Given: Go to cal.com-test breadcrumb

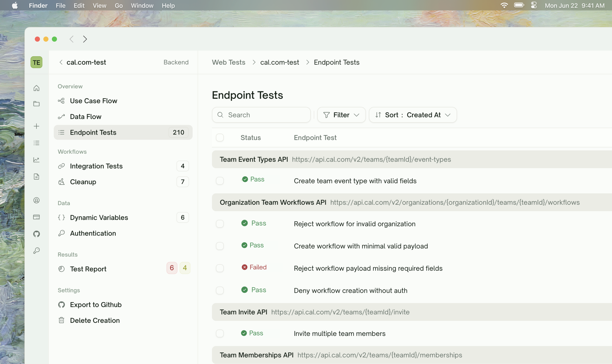Looking at the screenshot, I should pos(280,62).
